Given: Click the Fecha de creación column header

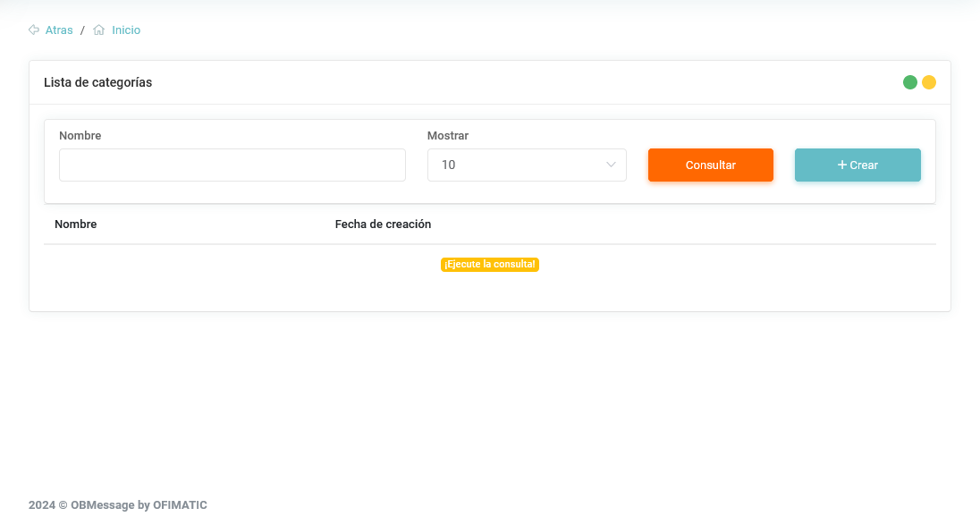Looking at the screenshot, I should (x=383, y=224).
